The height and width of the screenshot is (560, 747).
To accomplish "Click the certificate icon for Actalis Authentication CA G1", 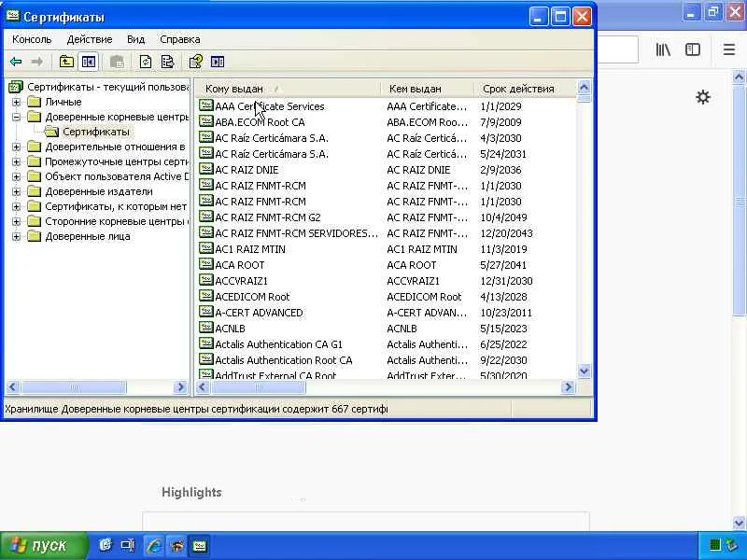I will pyautogui.click(x=205, y=343).
